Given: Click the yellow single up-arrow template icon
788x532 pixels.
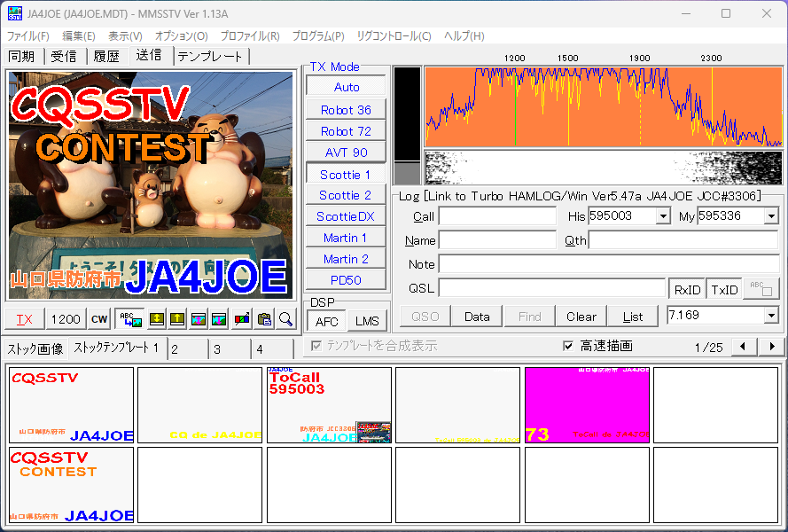Looking at the screenshot, I should 177,319.
